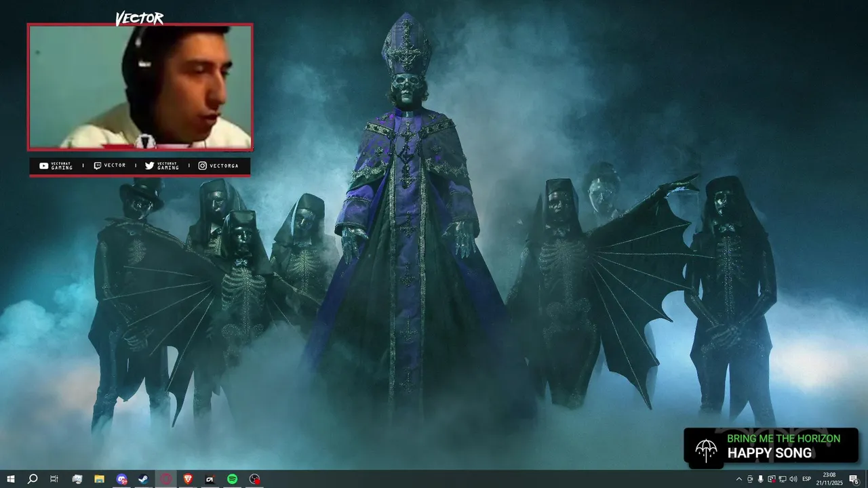Image resolution: width=868 pixels, height=488 pixels.
Task: Open Discord with the 9+ badge
Action: [121, 479]
